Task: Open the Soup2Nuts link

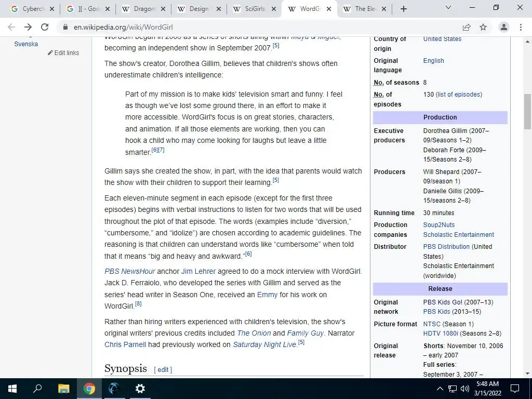Action: [x=438, y=225]
